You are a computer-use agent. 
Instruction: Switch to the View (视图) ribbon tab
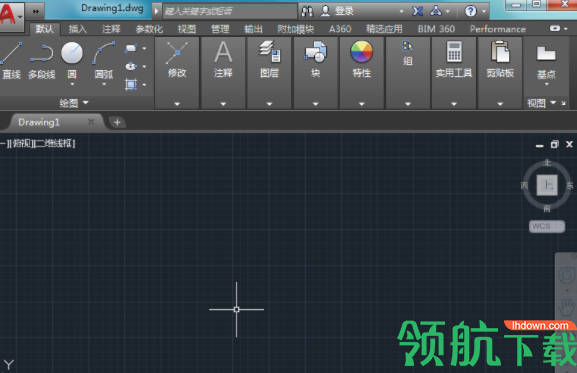tap(187, 29)
